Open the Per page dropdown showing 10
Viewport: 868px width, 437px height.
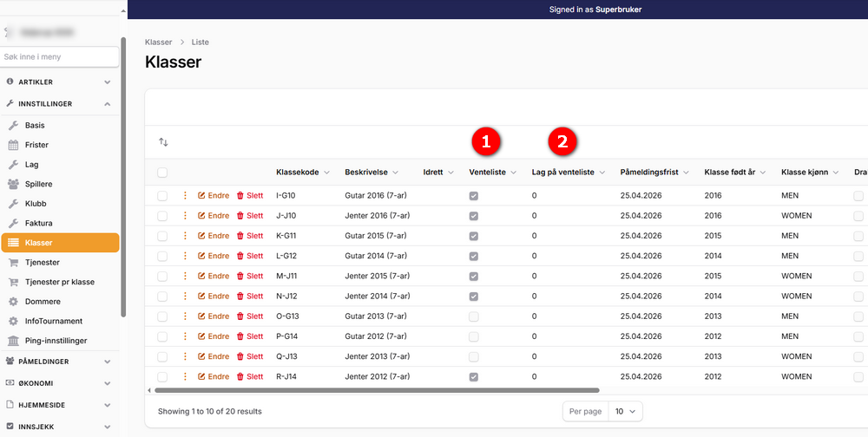coord(626,412)
